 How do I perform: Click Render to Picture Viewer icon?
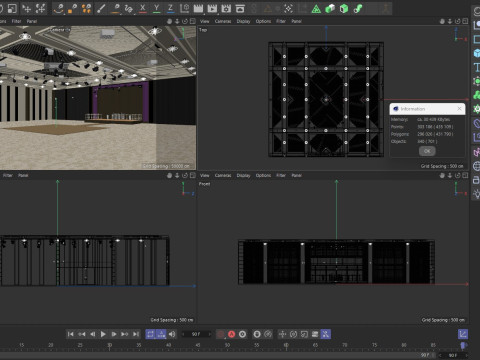(x=212, y=8)
